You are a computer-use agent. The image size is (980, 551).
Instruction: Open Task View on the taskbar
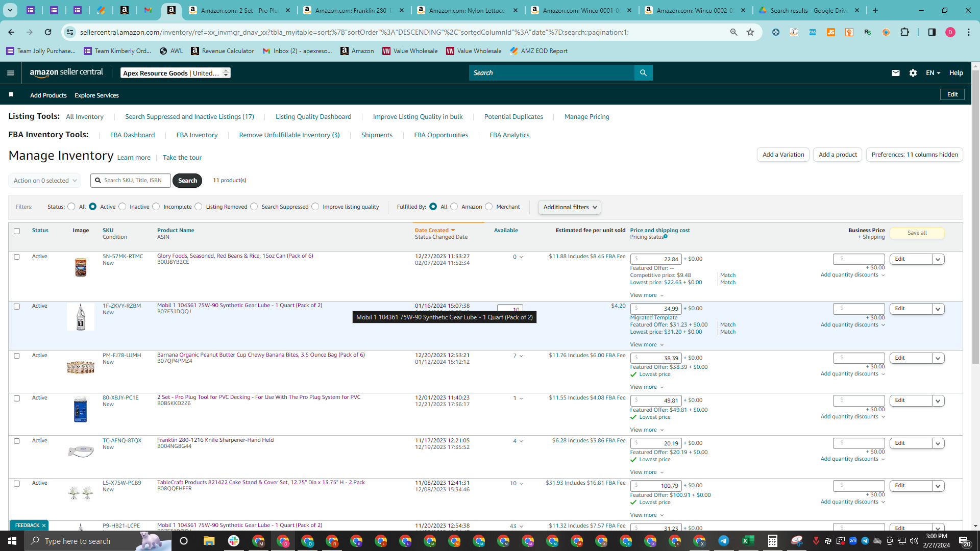click(x=184, y=541)
